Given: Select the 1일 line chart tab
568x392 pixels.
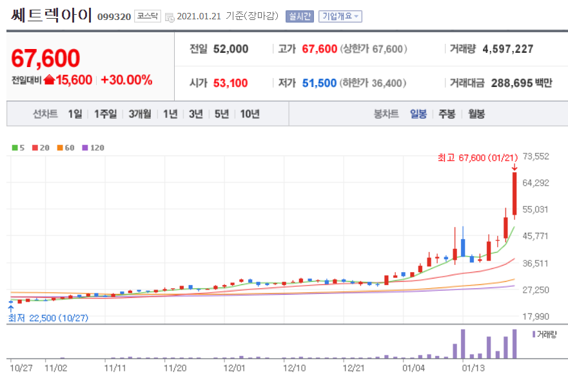Looking at the screenshot, I should [x=75, y=114].
